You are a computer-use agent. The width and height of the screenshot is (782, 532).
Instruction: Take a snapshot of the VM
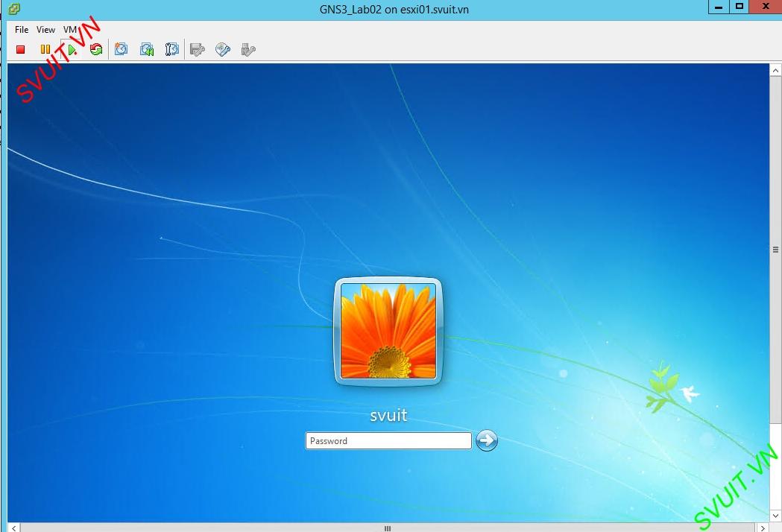(122, 49)
